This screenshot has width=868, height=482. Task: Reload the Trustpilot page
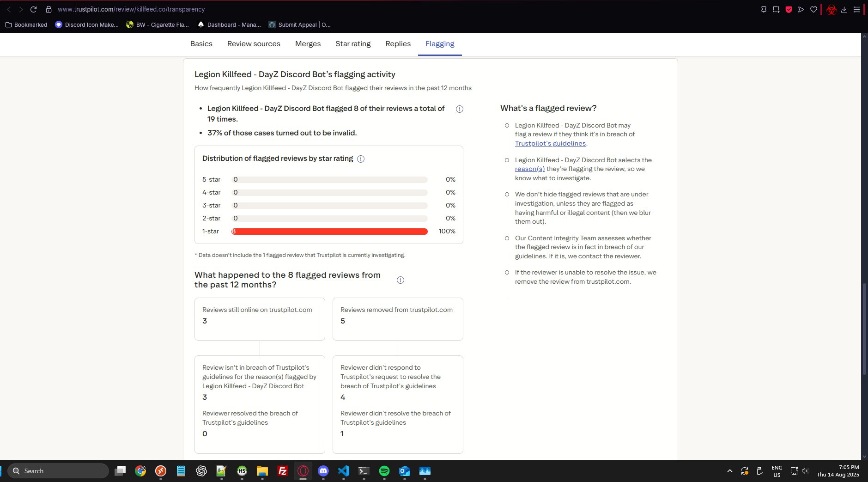33,9
